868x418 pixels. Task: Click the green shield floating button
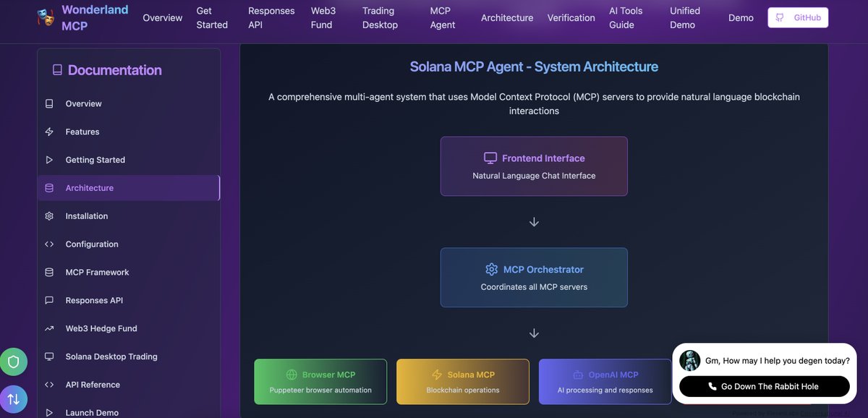click(13, 362)
